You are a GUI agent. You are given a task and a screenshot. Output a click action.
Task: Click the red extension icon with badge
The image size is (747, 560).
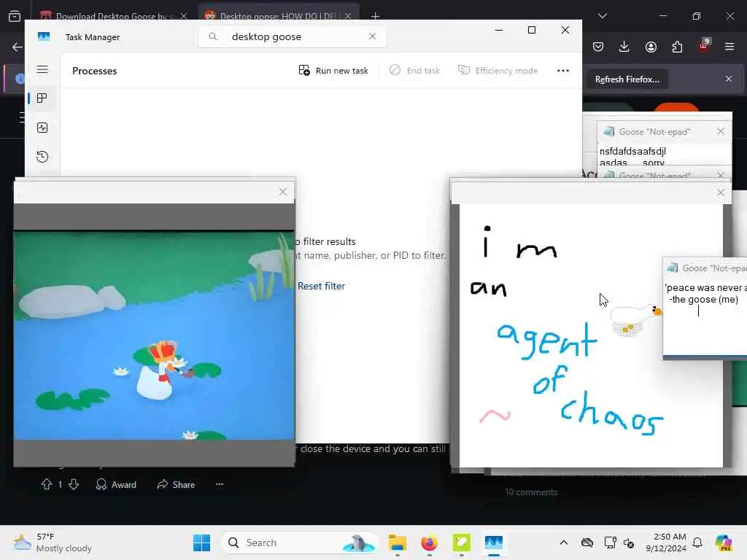pos(703,46)
